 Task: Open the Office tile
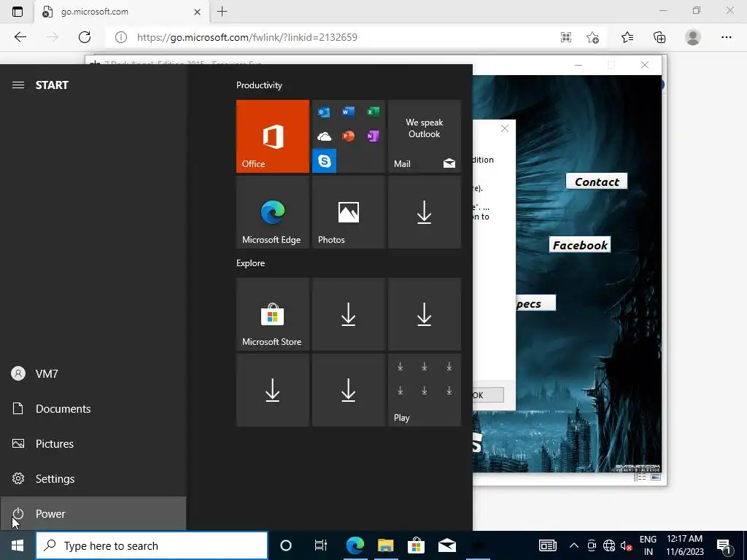tap(273, 136)
